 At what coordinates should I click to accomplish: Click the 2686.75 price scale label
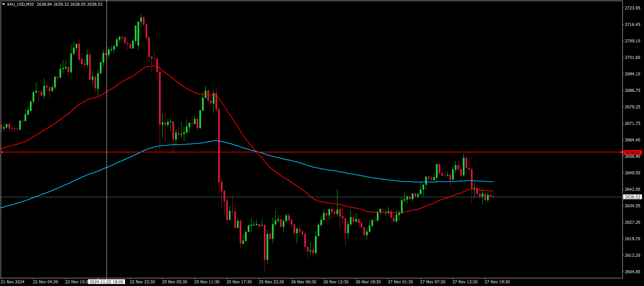pos(632,91)
